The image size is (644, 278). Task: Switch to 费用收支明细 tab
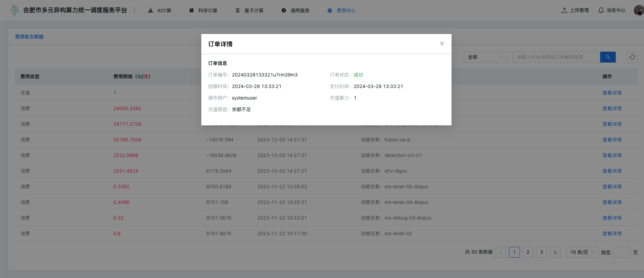[29, 37]
